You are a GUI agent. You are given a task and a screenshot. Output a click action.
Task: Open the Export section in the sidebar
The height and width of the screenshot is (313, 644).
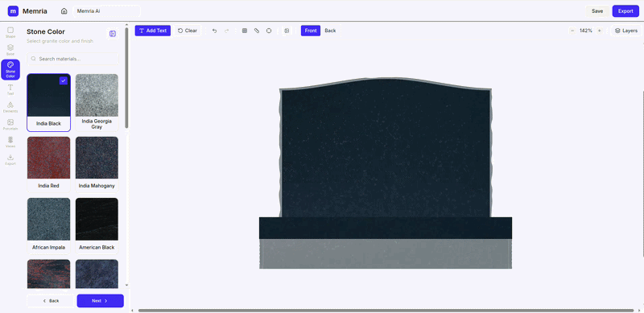10,159
